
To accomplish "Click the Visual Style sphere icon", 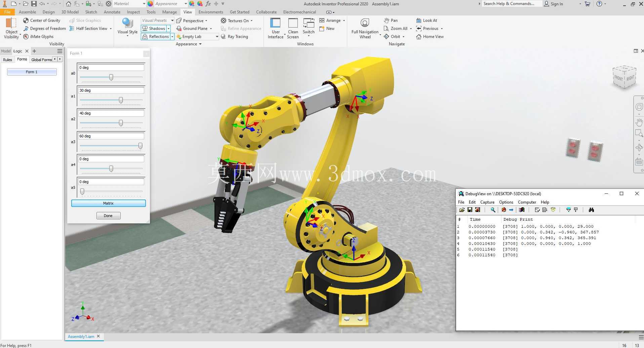I will pos(127,23).
